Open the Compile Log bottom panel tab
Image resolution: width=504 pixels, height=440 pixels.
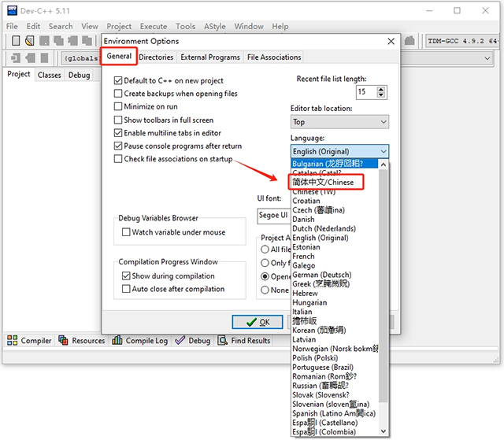tap(140, 341)
